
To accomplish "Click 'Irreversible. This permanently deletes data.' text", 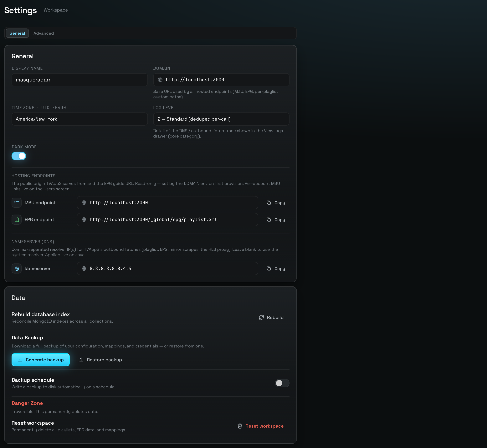I will 55,412.
